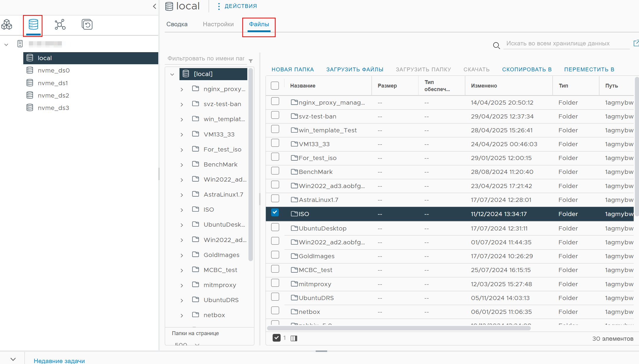The width and height of the screenshot is (639, 364).
Task: Click BenchMark folder icon in folder tree
Action: (x=195, y=164)
